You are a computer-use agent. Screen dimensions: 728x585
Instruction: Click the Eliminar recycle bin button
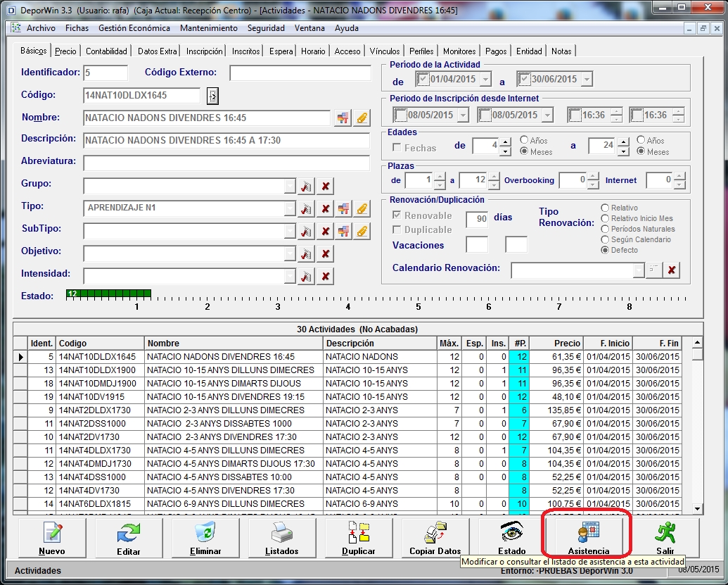point(205,538)
